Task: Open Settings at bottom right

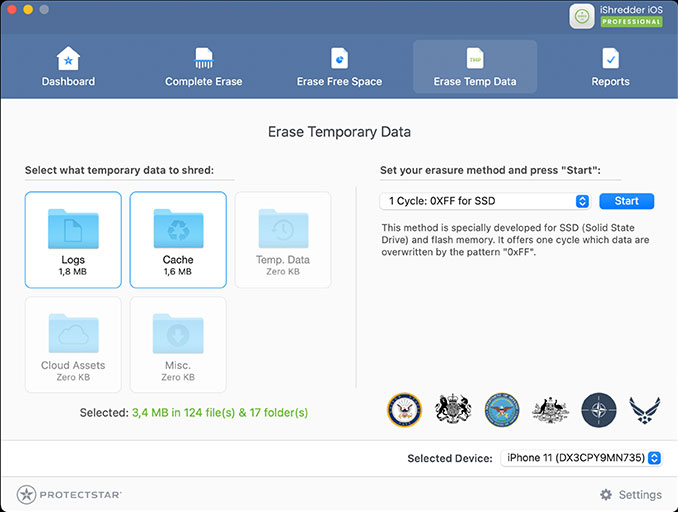Action: 630,494
